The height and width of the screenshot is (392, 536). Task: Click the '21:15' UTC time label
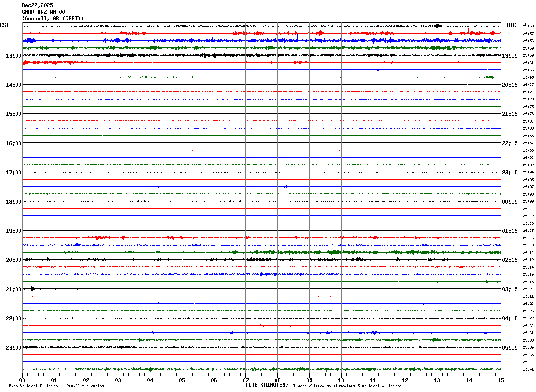tap(510, 114)
